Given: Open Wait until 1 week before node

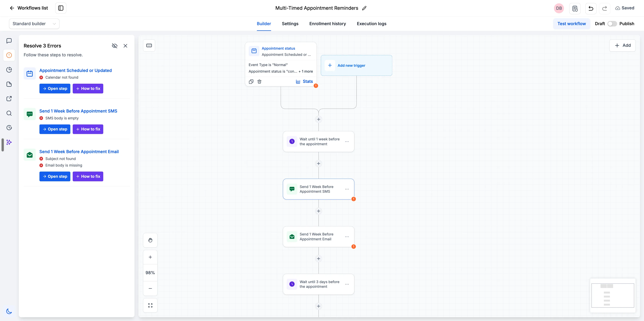Looking at the screenshot, I should tap(318, 142).
